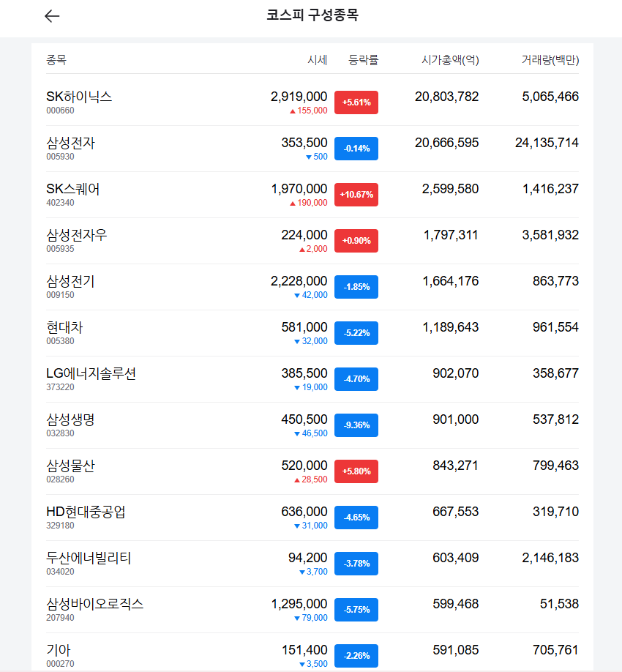Open the 삼성바이오로직스 stock row
This screenshot has height=672, width=622.
312,610
